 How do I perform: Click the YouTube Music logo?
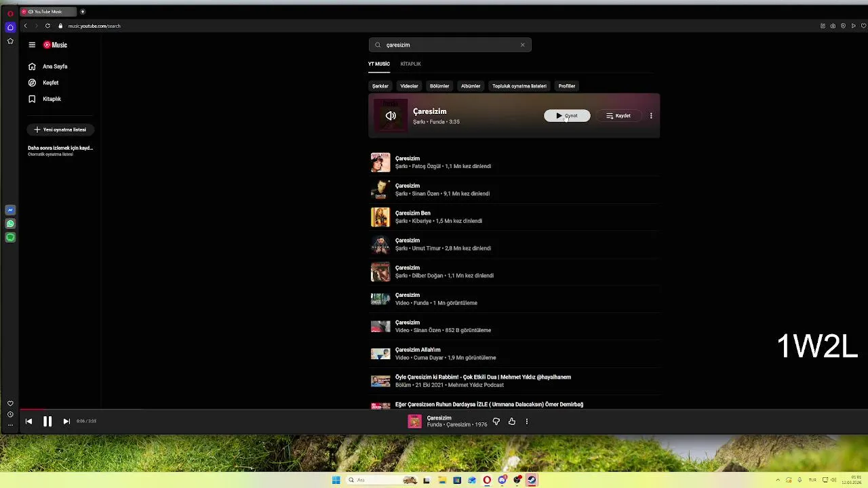click(x=56, y=45)
